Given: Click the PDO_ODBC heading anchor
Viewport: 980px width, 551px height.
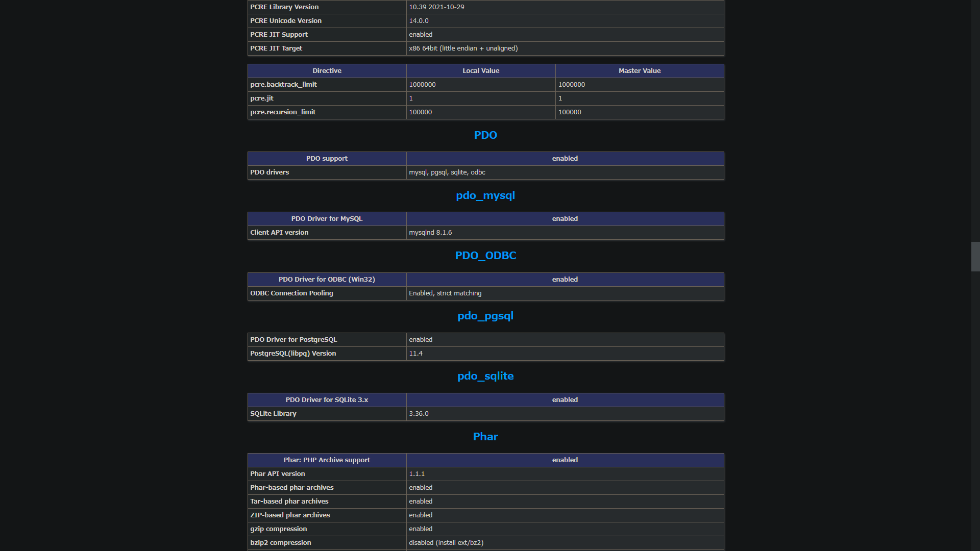Looking at the screenshot, I should (485, 256).
